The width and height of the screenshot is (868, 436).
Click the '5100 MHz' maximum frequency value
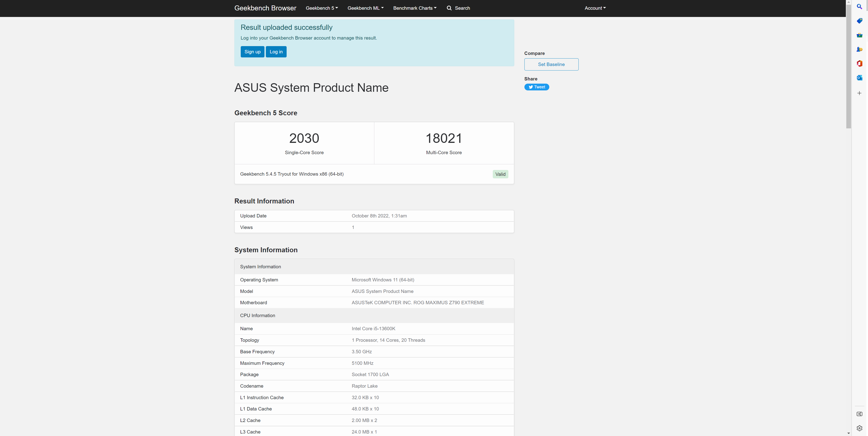coord(362,363)
